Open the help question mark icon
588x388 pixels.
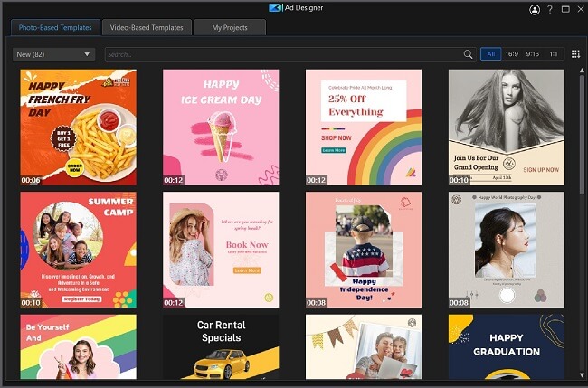tap(550, 10)
